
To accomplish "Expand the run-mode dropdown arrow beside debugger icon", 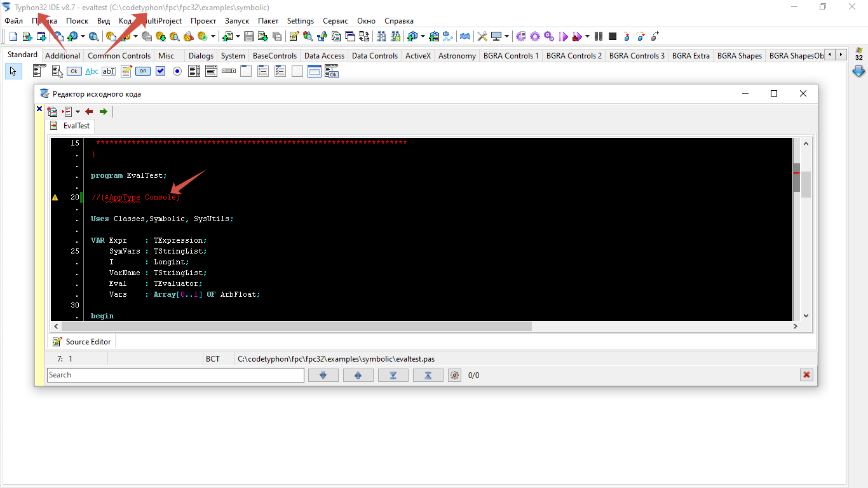I will (x=587, y=36).
